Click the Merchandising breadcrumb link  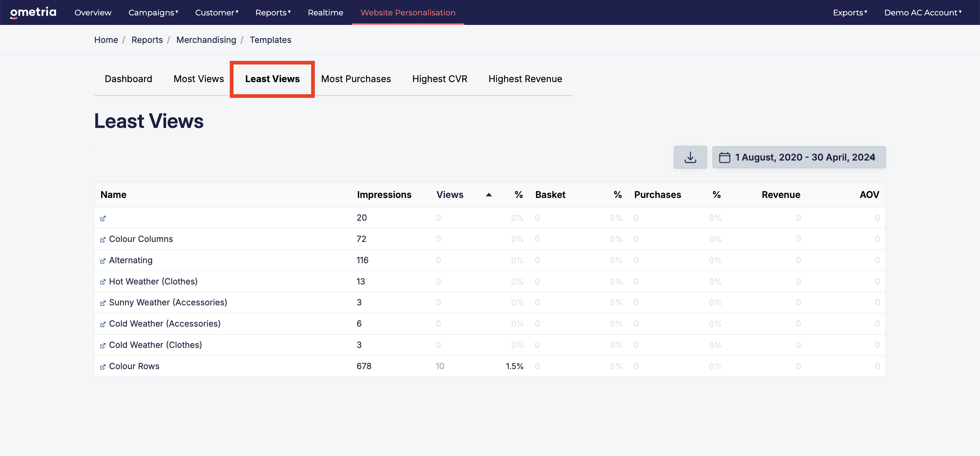[x=206, y=40]
